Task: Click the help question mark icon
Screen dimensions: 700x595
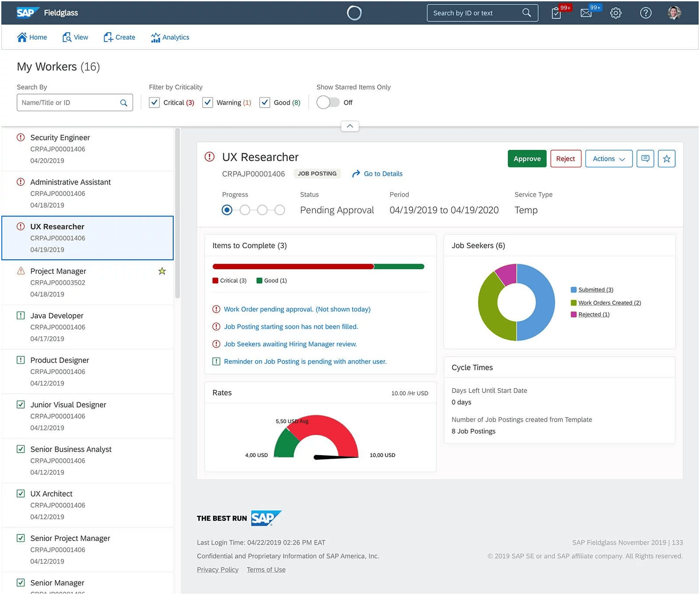Action: (x=646, y=13)
